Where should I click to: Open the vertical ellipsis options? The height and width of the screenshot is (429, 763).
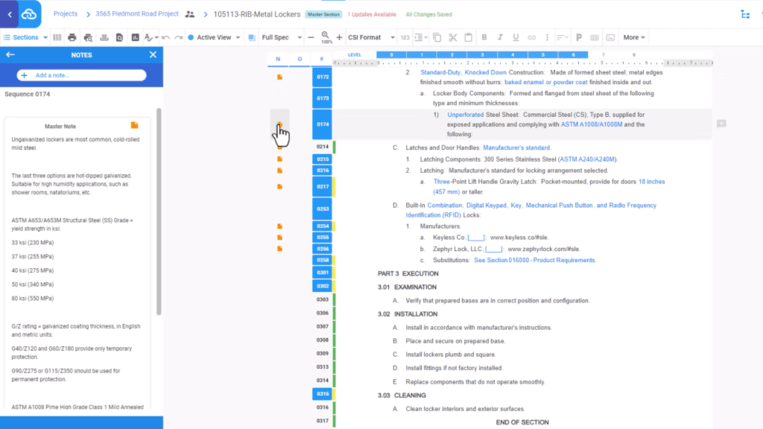tap(547, 37)
